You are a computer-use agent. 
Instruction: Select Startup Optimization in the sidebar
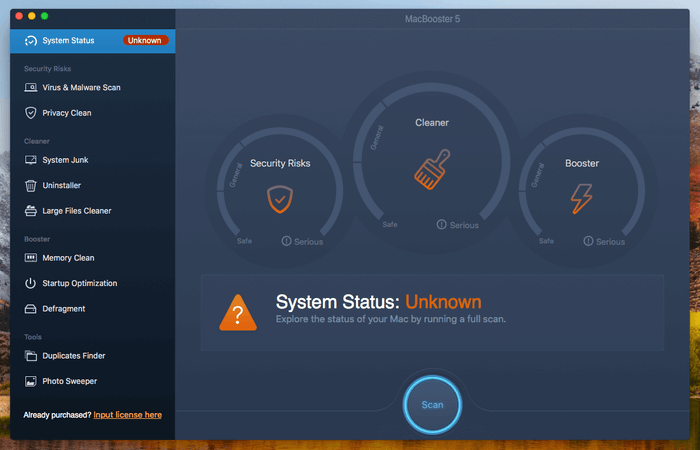tap(93, 283)
